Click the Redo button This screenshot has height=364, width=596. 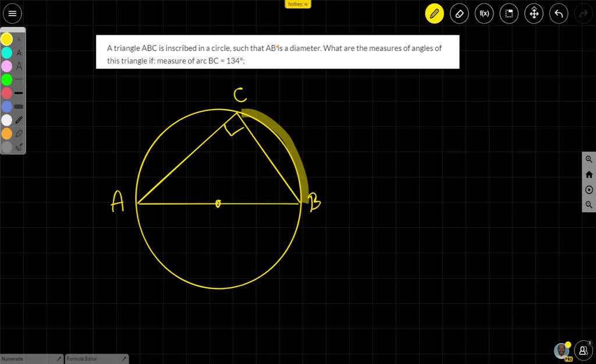point(583,13)
